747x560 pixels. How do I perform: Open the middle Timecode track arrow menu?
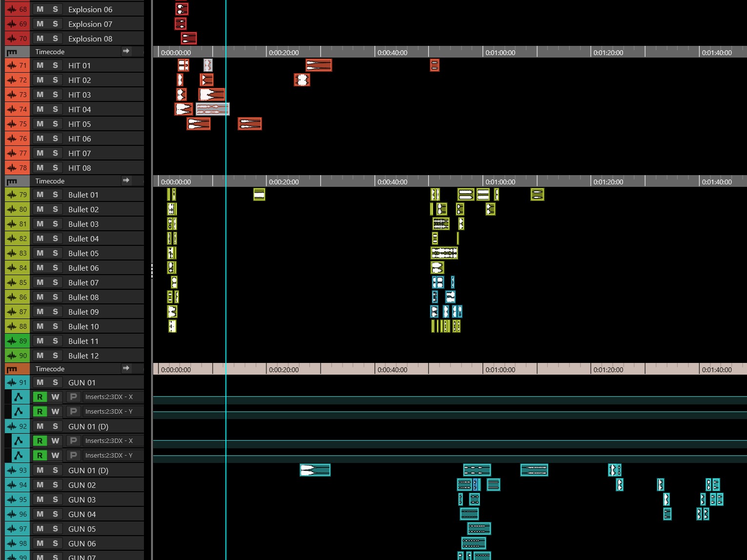(x=126, y=180)
